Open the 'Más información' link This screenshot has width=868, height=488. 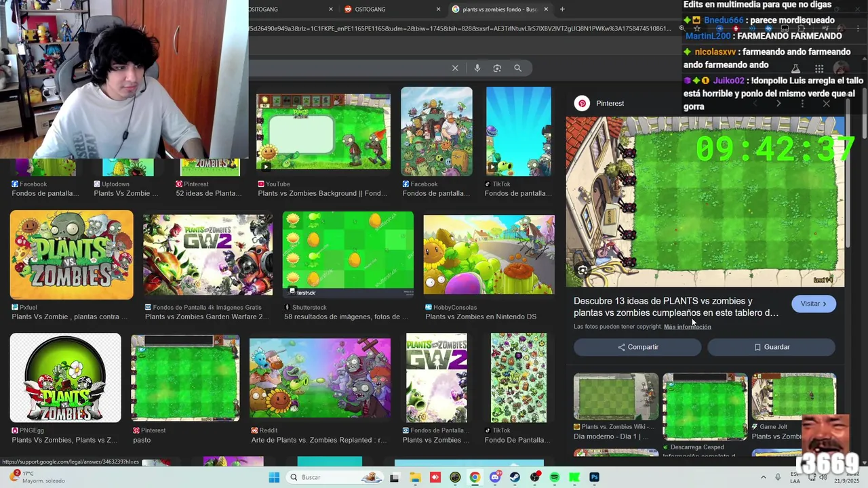[688, 327]
